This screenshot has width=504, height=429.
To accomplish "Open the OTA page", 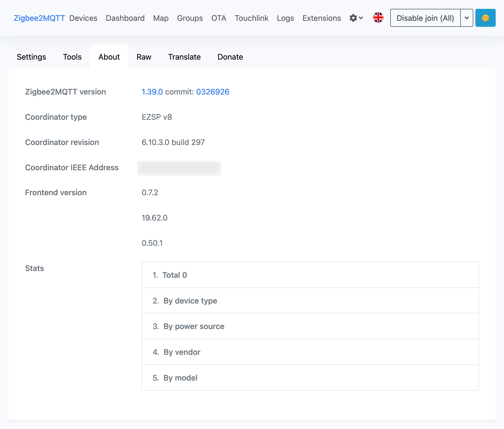I will coord(219,18).
